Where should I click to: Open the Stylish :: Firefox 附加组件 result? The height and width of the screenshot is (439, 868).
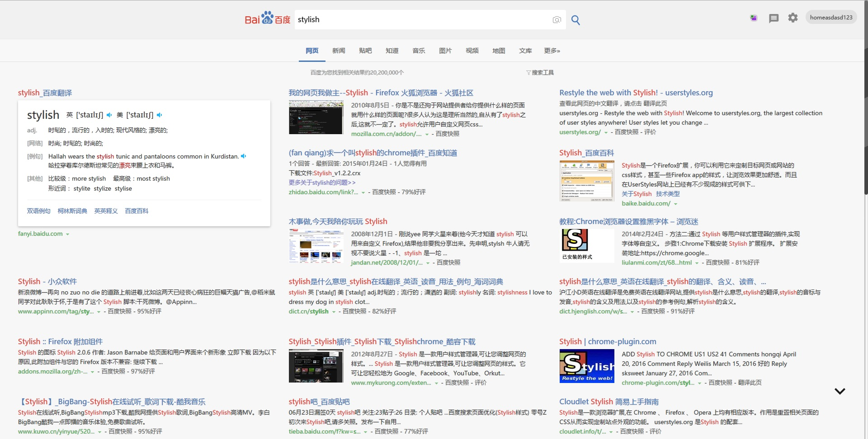click(60, 341)
